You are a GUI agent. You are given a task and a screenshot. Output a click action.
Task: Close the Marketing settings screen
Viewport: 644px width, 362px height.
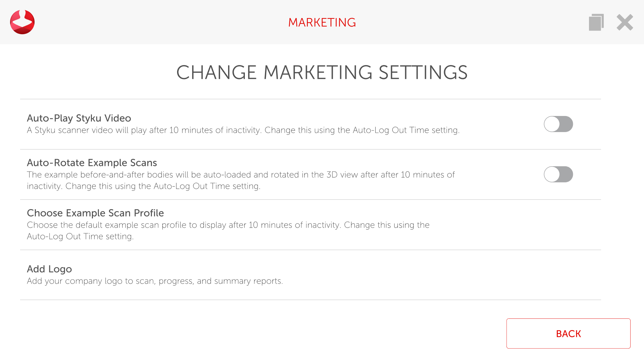click(625, 22)
